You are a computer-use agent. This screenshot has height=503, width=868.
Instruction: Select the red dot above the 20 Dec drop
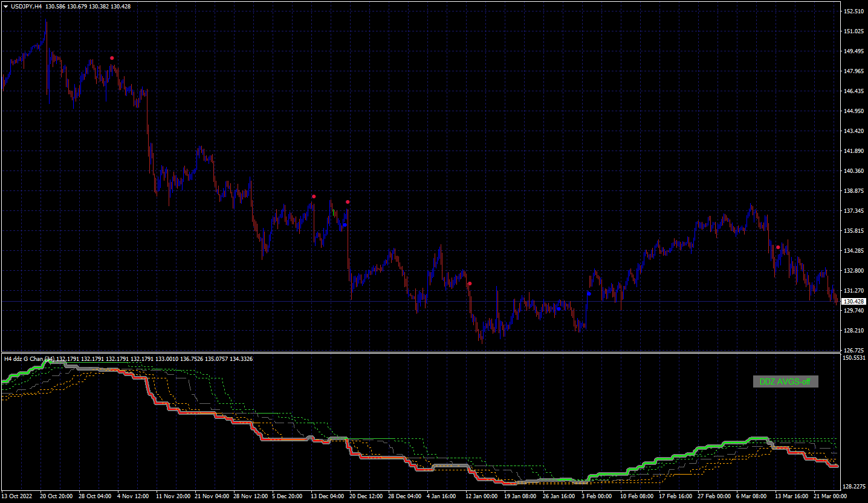click(x=348, y=202)
